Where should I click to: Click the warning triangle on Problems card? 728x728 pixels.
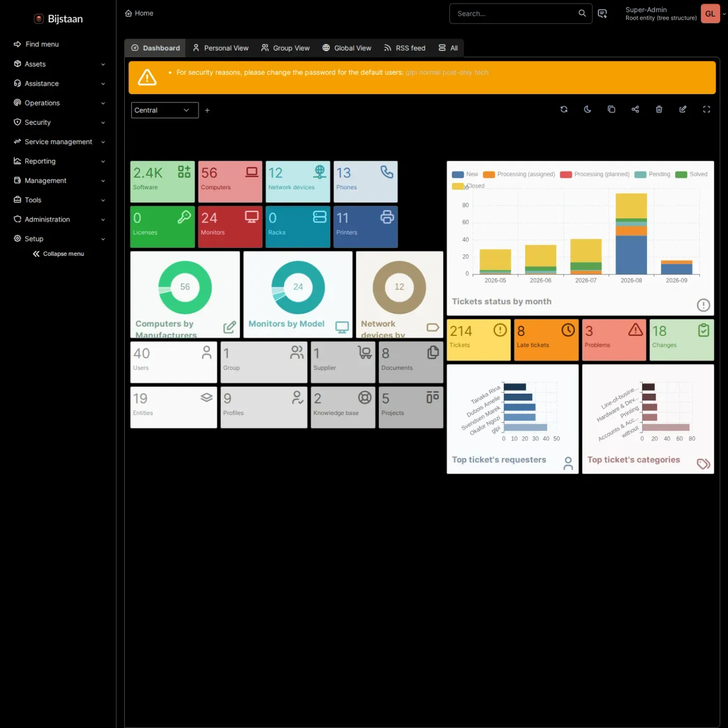pos(635,330)
